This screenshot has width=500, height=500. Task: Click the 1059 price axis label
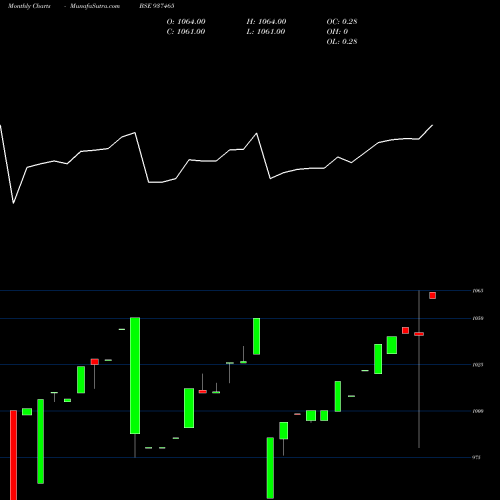click(478, 318)
